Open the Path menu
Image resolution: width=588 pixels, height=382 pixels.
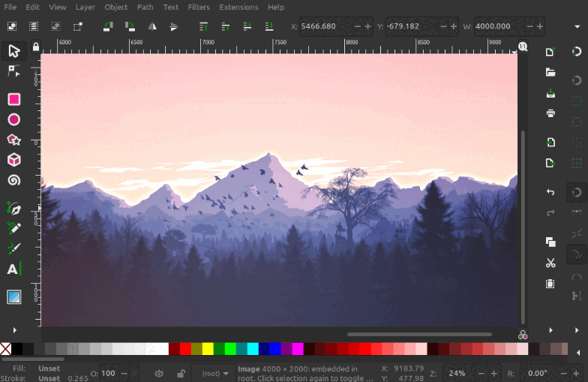(145, 8)
